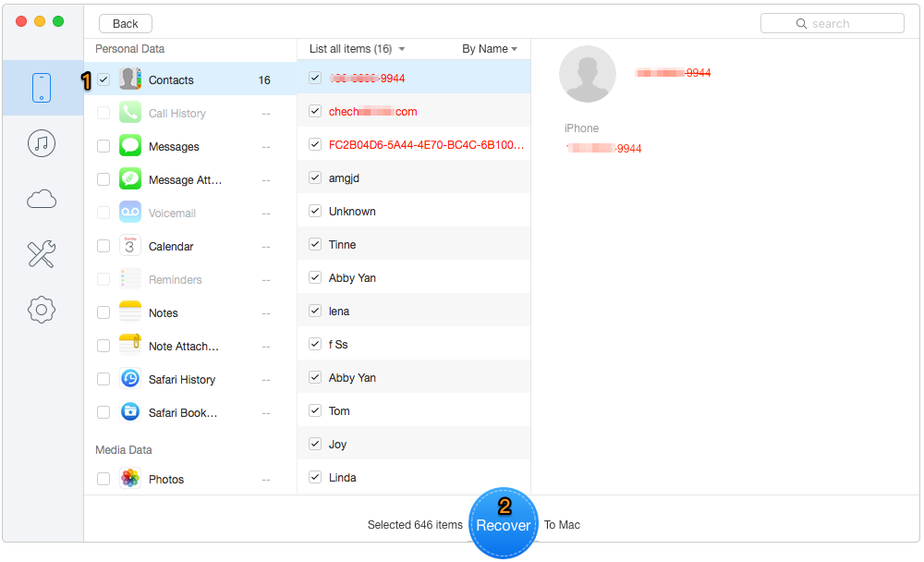
Task: Click the search magnifier icon
Action: [x=801, y=24]
